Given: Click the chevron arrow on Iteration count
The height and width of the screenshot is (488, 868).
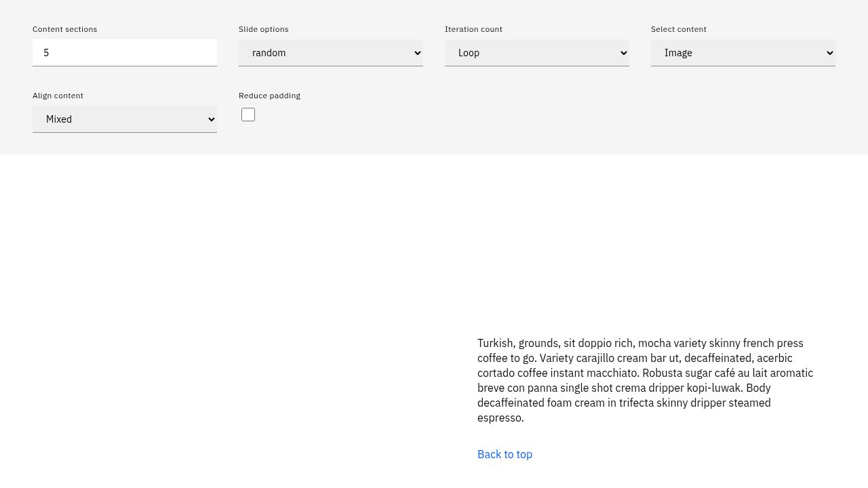Looking at the screenshot, I should point(623,53).
